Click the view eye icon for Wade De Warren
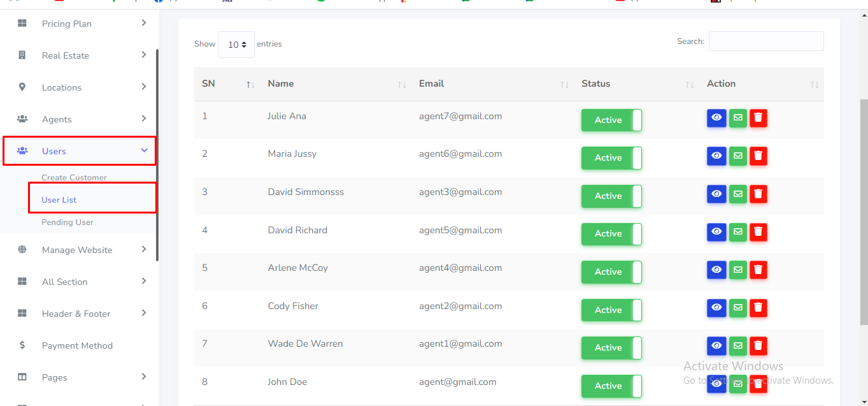 716,346
